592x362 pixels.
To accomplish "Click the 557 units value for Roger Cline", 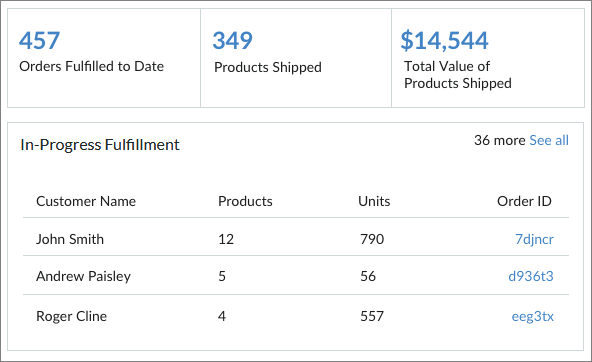I will [372, 316].
